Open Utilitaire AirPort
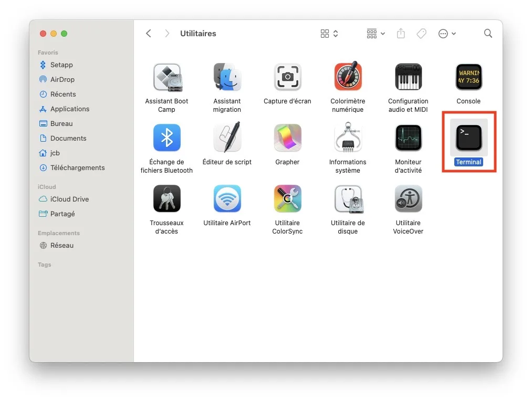 [227, 198]
